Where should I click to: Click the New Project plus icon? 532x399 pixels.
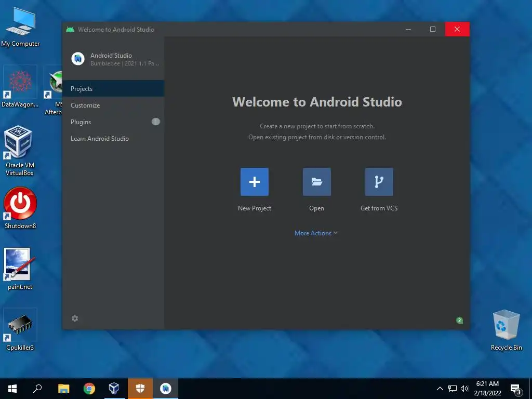click(x=255, y=182)
